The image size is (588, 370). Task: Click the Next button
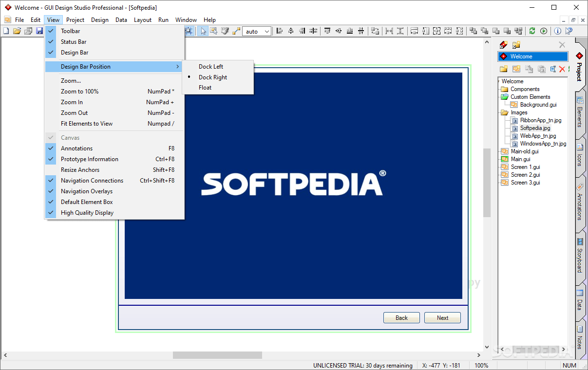442,318
